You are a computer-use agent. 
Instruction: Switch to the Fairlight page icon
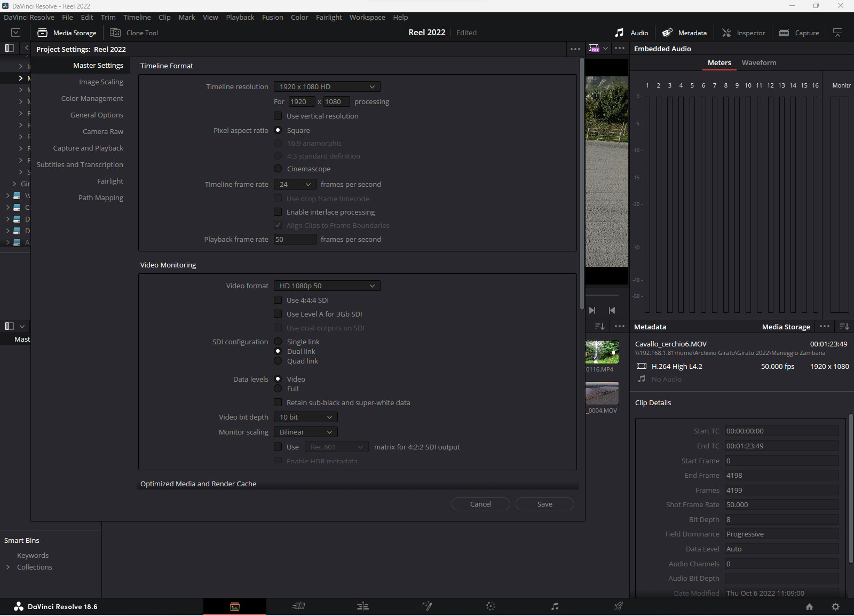click(555, 606)
